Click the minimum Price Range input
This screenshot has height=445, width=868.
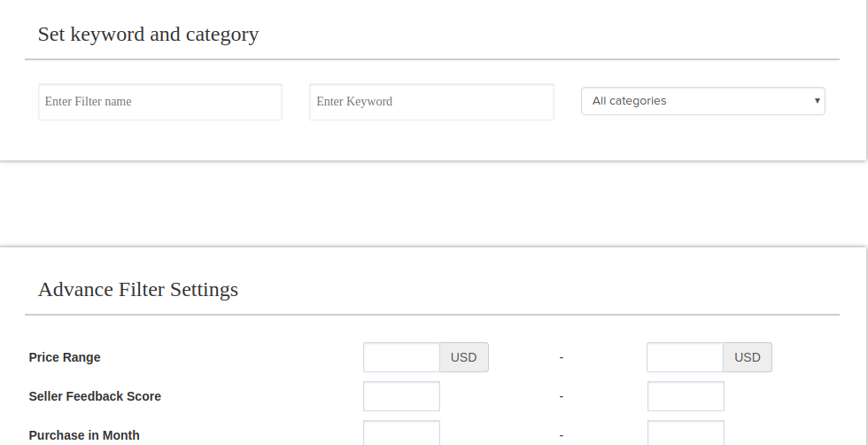[x=401, y=357]
